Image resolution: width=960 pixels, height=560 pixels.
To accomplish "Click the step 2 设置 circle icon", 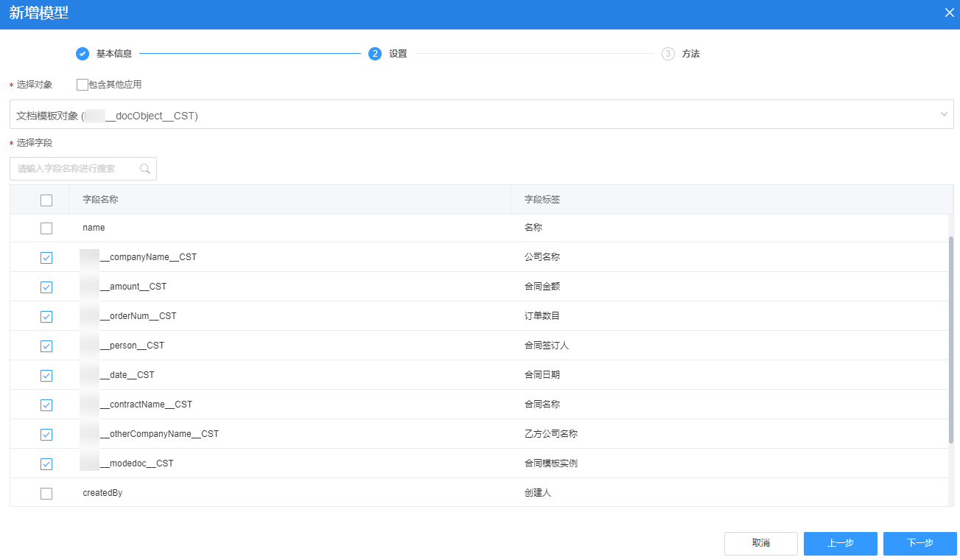I will pyautogui.click(x=375, y=54).
